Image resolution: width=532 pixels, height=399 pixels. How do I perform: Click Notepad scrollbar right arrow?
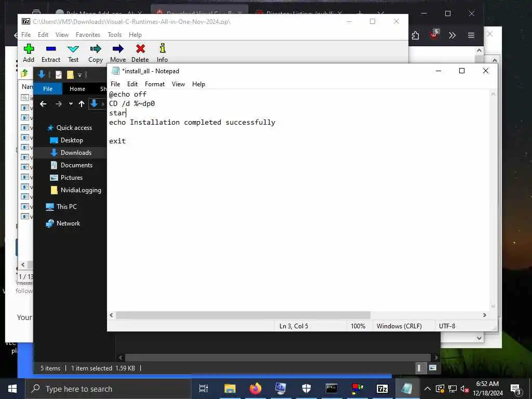[485, 315]
